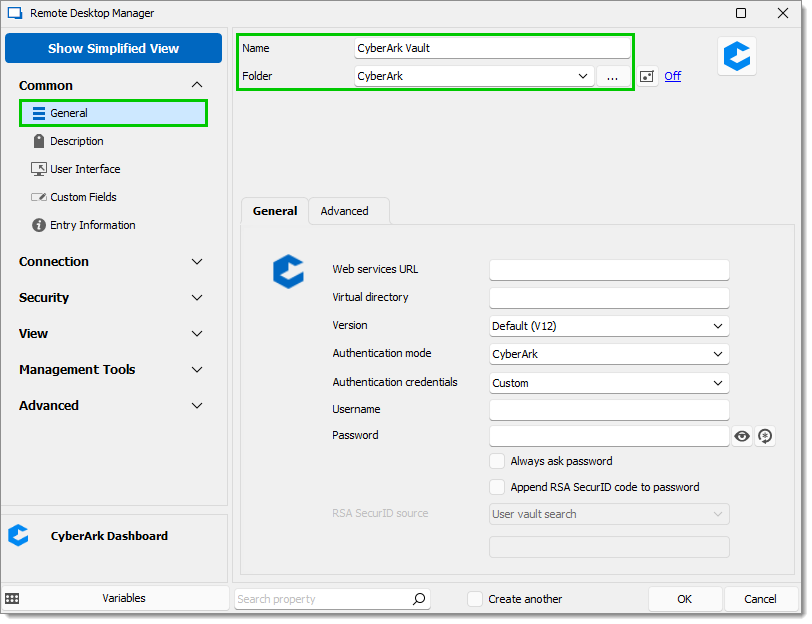This screenshot has width=812, height=624.
Task: Expand the Management Tools section
Action: click(x=197, y=369)
